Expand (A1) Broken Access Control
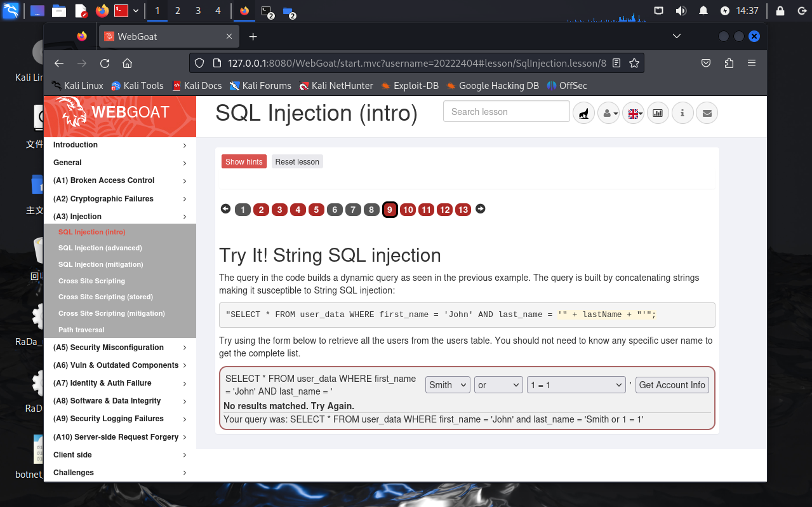Screen dimensions: 812x507 [x=120, y=180]
